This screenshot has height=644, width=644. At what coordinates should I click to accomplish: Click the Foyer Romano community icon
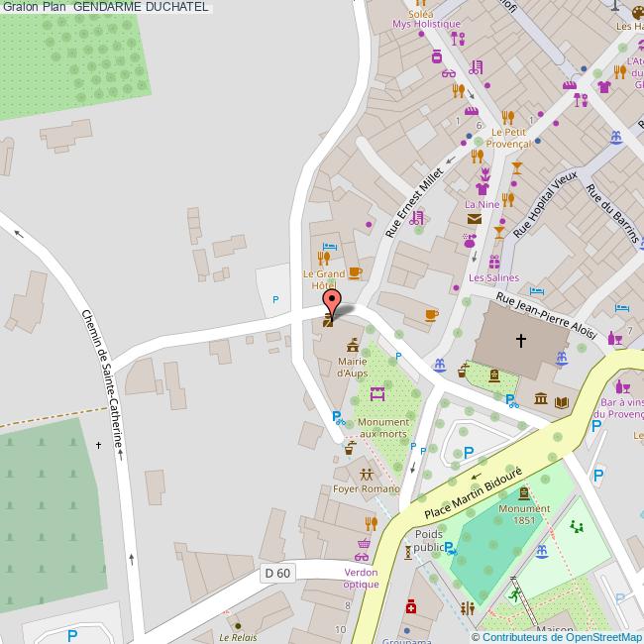368,474
